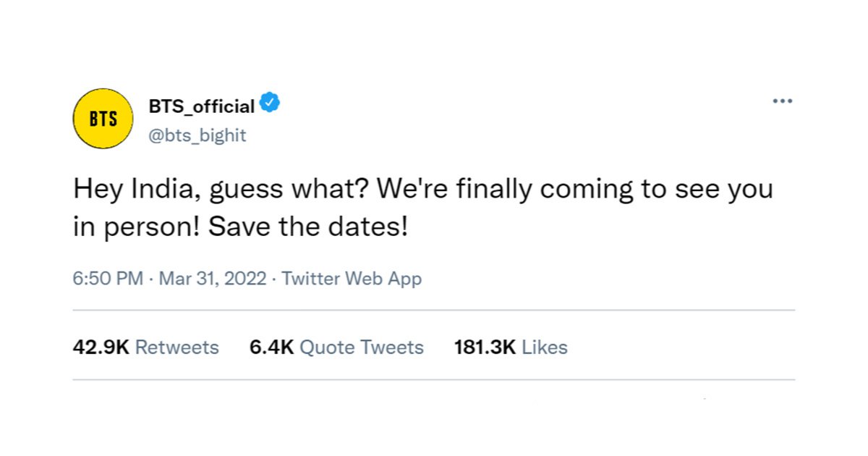The height and width of the screenshot is (456, 868).
Task: Open the BTS_official display name link
Action: coord(202,106)
